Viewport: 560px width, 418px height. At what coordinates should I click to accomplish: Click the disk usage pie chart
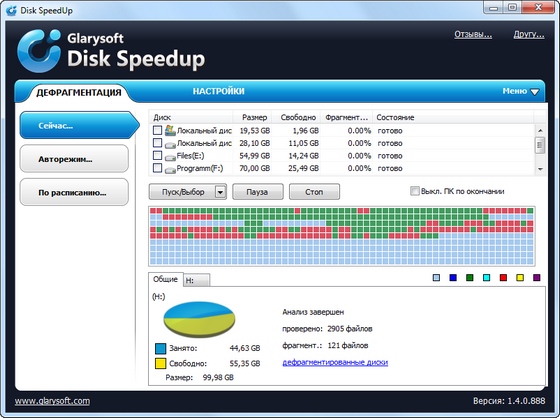(199, 319)
